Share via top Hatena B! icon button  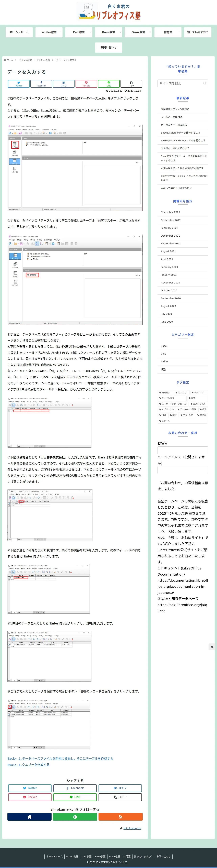click(64, 84)
